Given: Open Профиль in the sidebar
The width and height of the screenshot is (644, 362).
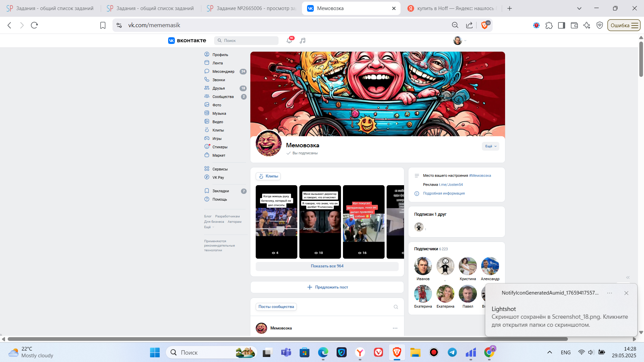Looking at the screenshot, I should [220, 55].
